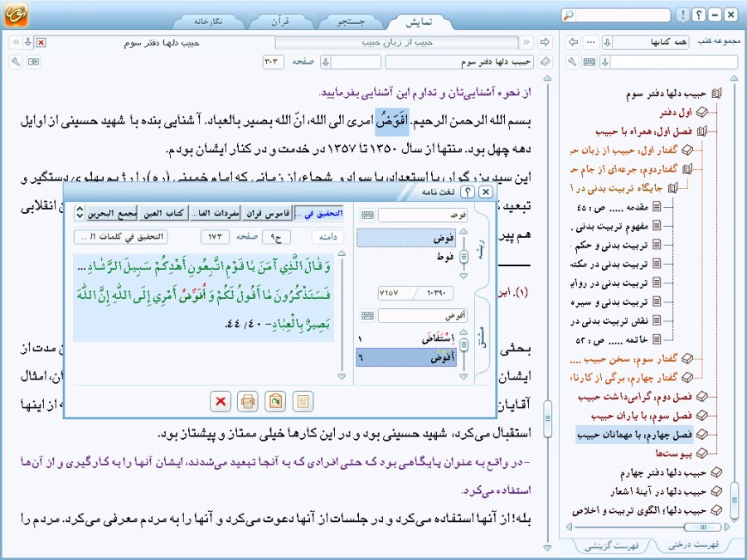This screenshot has height=560, width=747.
Task: Click the derivative search input field
Action: [423, 316]
